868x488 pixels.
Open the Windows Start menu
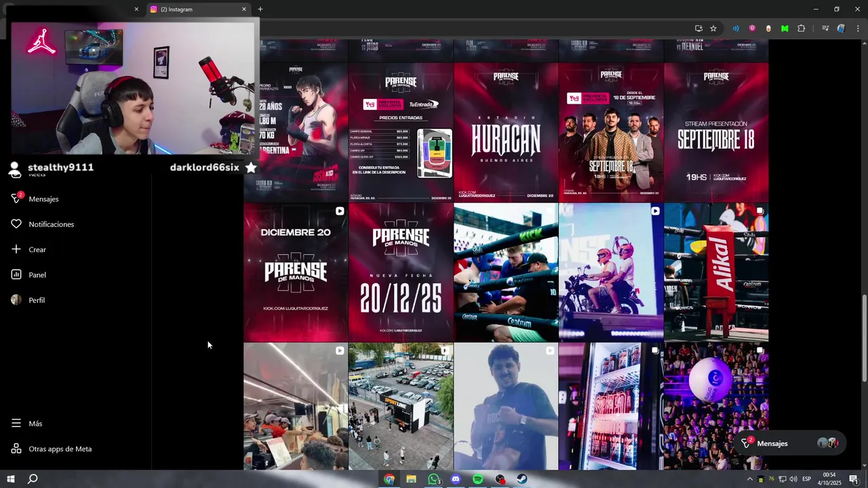click(x=11, y=479)
